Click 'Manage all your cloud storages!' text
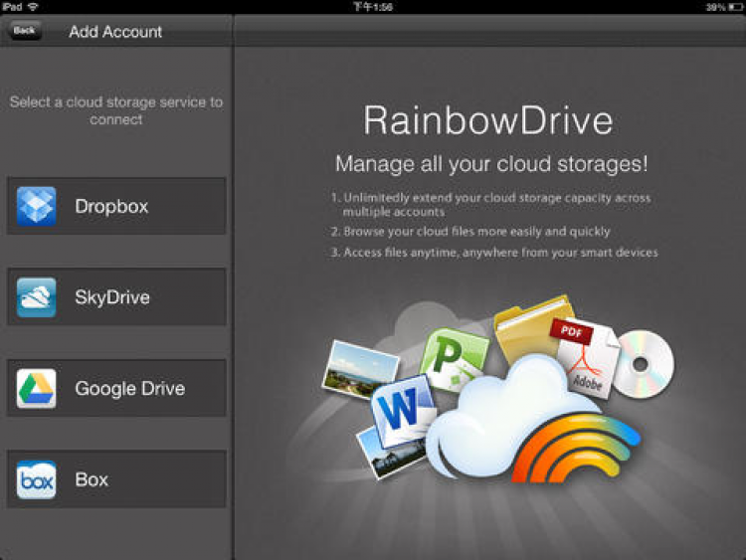Image resolution: width=746 pixels, height=560 pixels. tap(491, 164)
